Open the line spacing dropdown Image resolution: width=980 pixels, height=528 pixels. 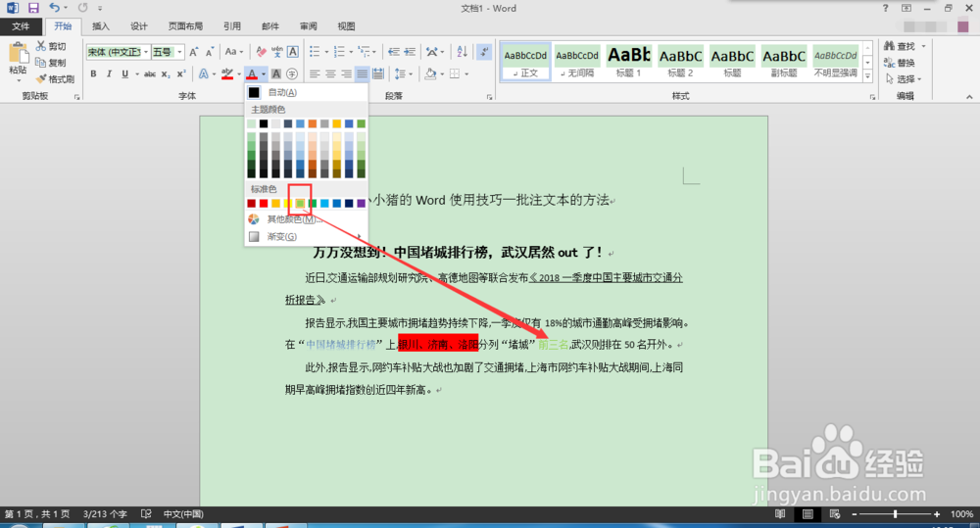click(410, 73)
